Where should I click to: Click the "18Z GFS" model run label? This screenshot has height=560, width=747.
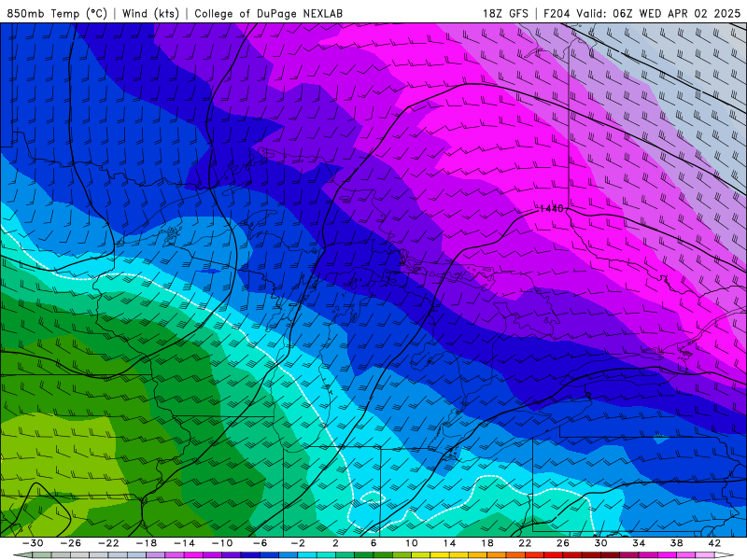pyautogui.click(x=505, y=13)
